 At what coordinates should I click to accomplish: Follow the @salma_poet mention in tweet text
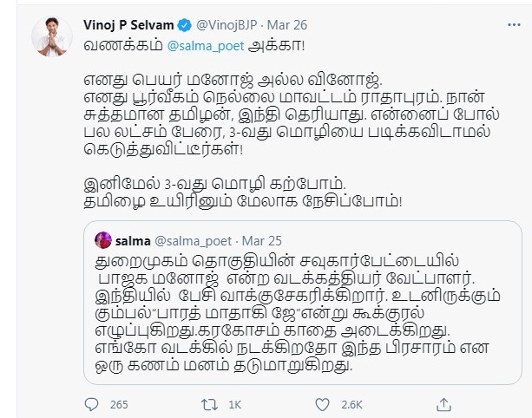point(206,46)
